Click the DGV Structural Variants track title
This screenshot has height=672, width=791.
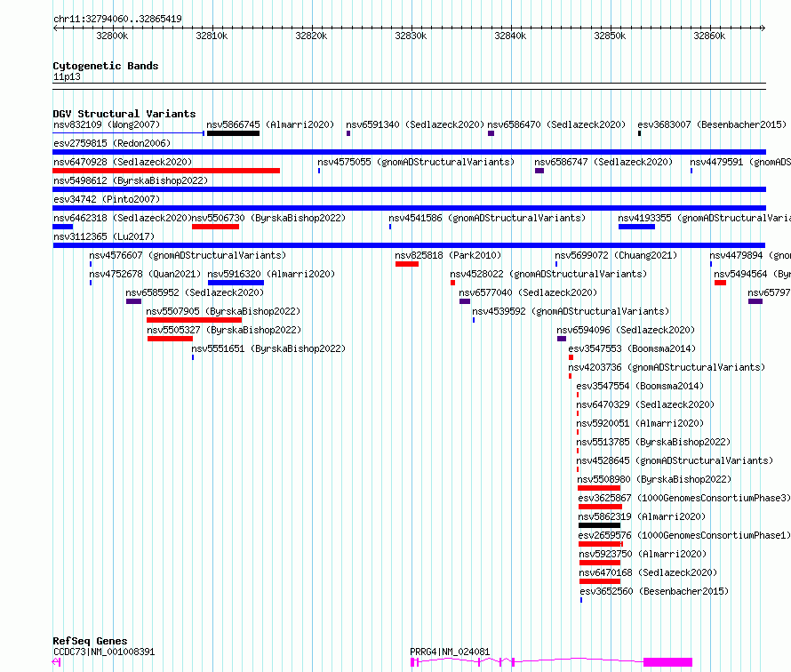(124, 114)
